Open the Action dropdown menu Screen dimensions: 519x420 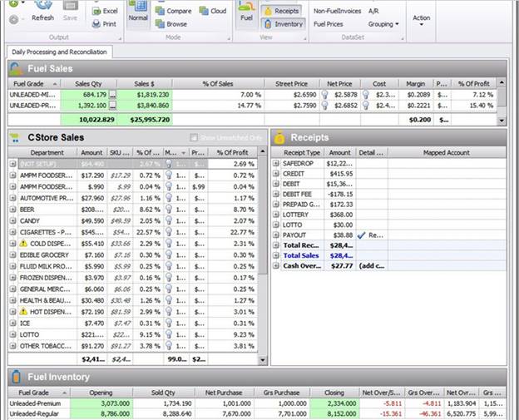(422, 17)
